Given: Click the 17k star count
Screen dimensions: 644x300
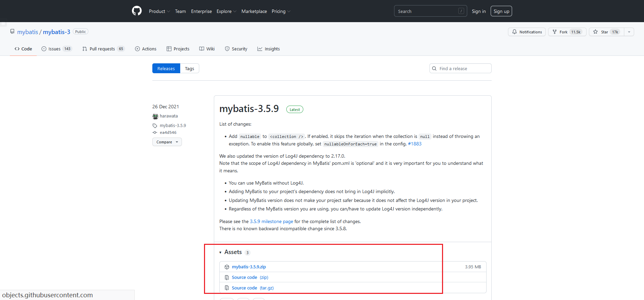Looking at the screenshot, I should [615, 32].
